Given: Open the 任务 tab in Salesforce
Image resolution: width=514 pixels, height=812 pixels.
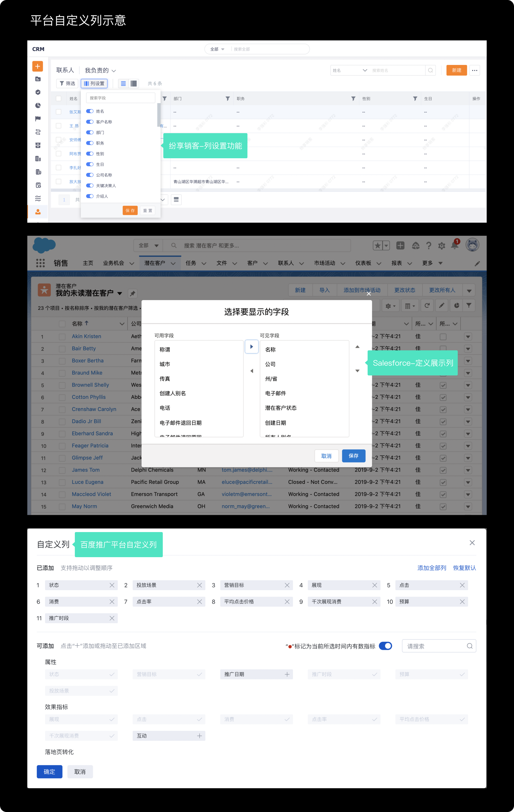Looking at the screenshot, I should click(x=191, y=263).
